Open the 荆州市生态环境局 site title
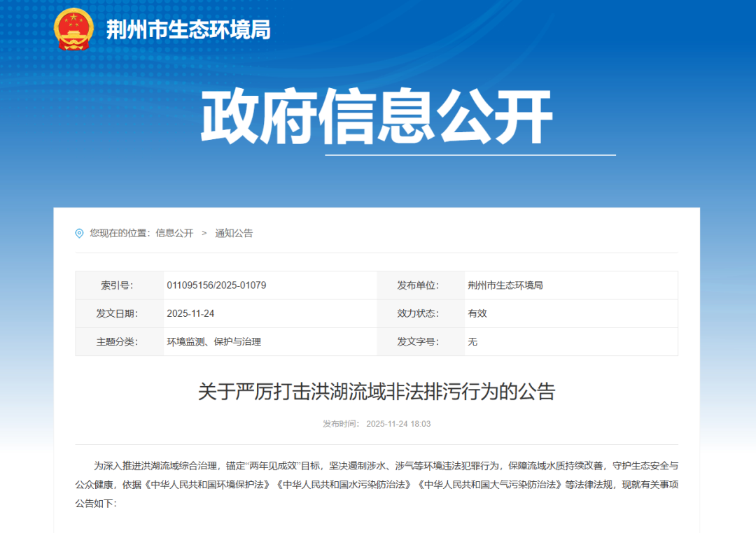 188,30
